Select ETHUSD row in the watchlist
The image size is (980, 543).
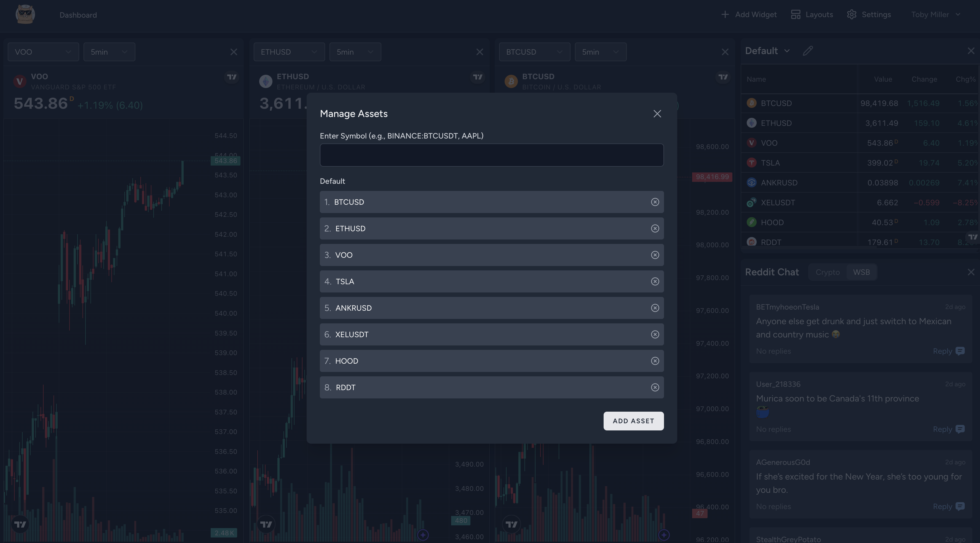coord(860,123)
